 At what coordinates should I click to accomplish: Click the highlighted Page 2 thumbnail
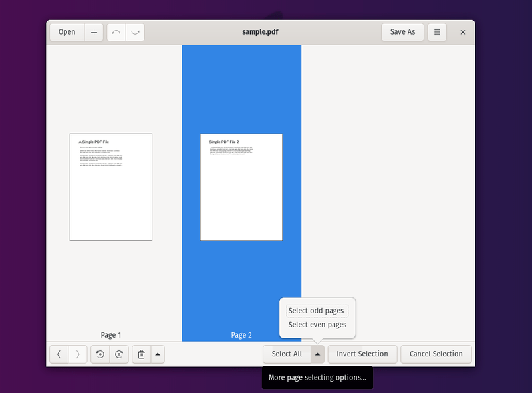click(241, 188)
